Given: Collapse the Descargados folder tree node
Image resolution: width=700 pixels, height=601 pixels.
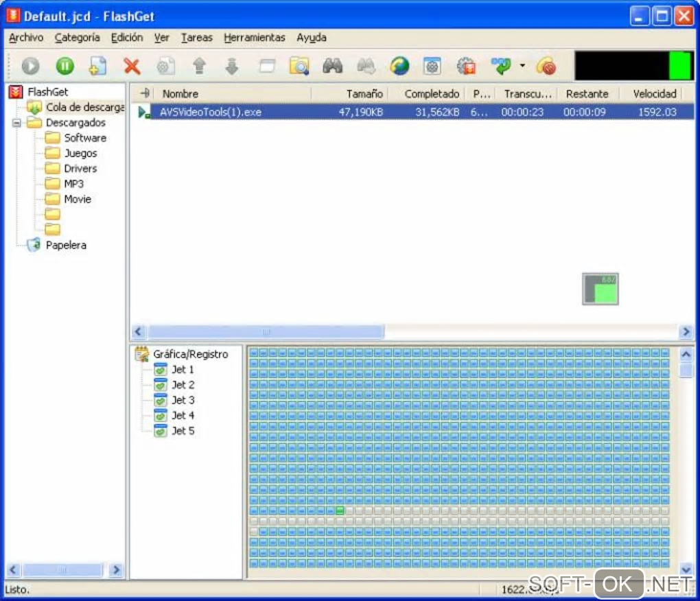Looking at the screenshot, I should click(16, 123).
